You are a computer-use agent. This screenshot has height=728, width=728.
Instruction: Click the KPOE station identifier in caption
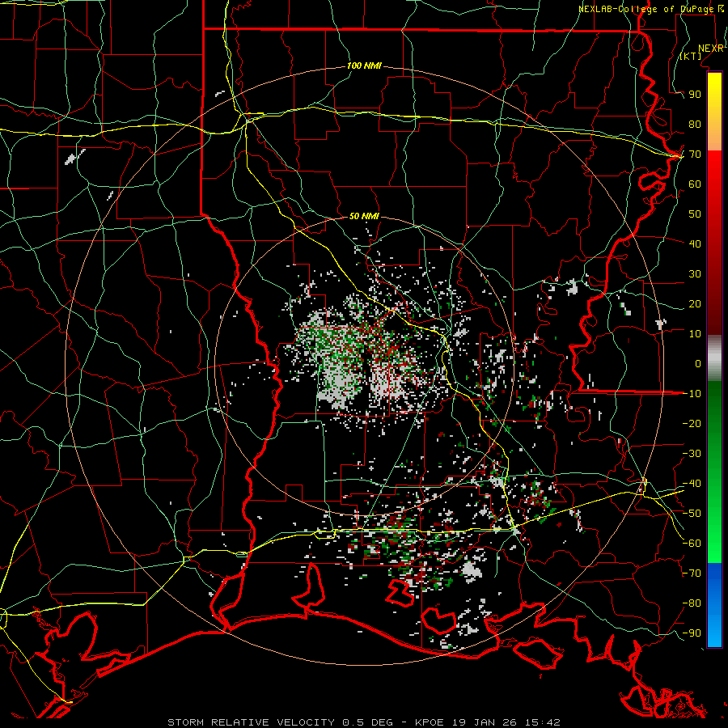pyautogui.click(x=431, y=722)
